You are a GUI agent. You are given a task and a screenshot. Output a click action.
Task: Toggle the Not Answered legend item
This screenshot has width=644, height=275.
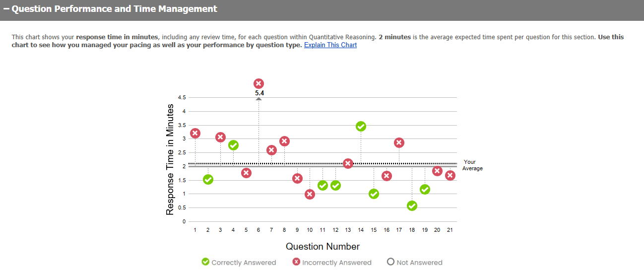pos(414,262)
